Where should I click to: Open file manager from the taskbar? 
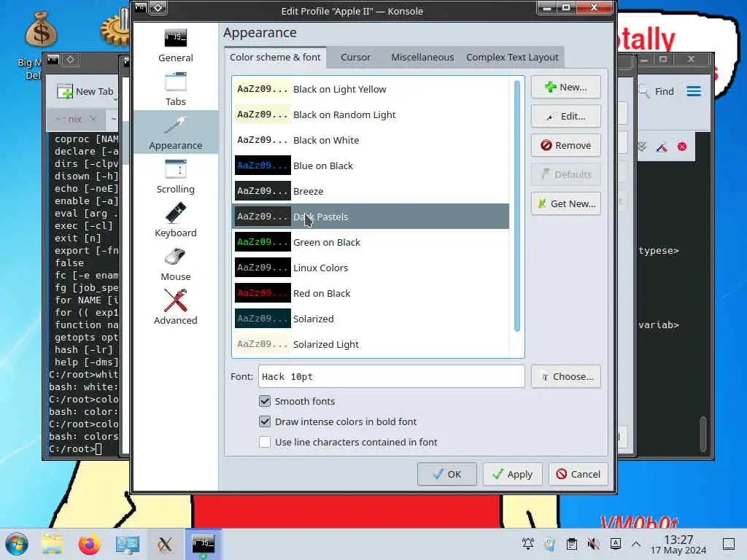pyautogui.click(x=52, y=544)
